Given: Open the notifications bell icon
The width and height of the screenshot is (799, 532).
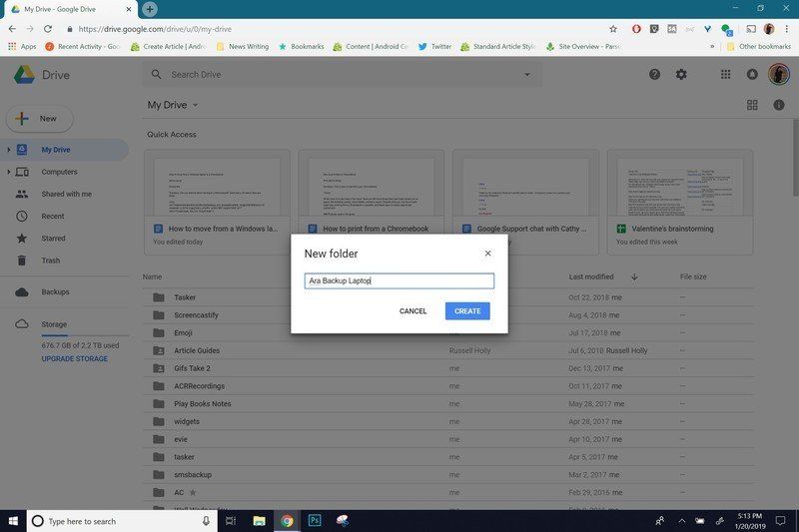Looking at the screenshot, I should point(752,75).
